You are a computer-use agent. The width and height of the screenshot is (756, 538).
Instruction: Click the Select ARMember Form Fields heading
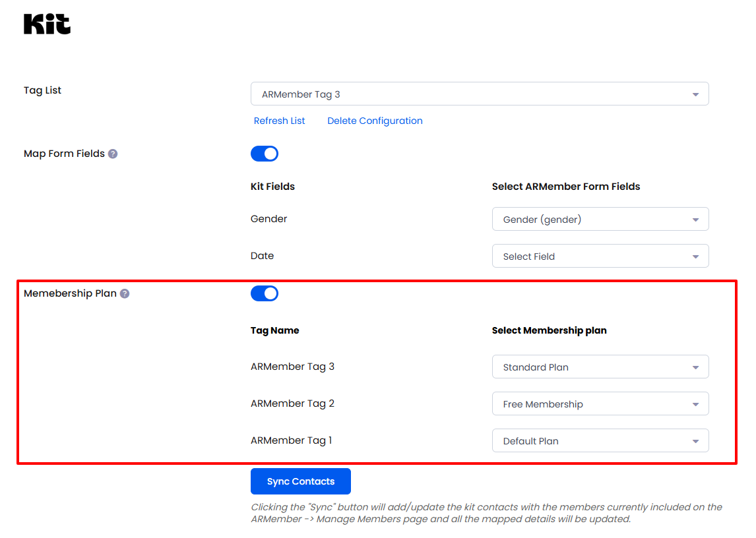tap(566, 187)
